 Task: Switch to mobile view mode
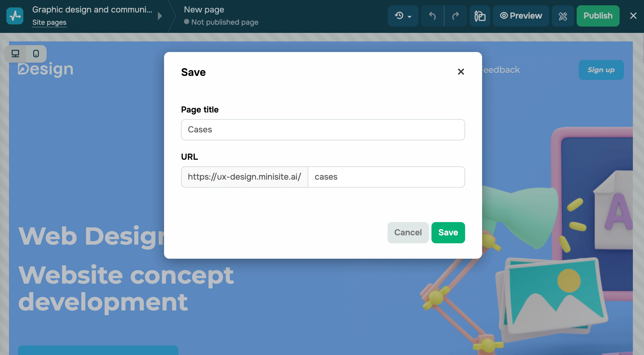click(x=36, y=54)
